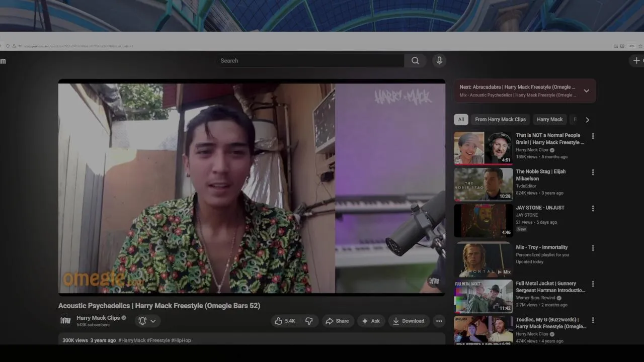Select the Harry Mack filter chip
The image size is (644, 362).
(549, 119)
